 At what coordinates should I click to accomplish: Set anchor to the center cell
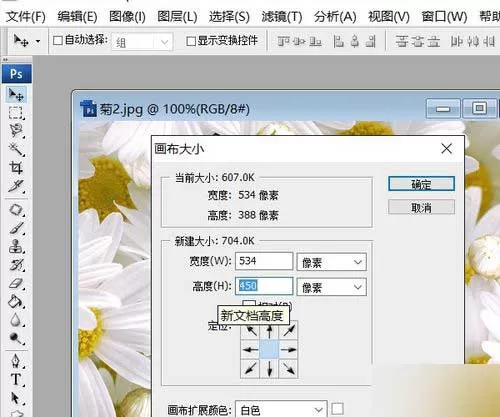pos(269,350)
